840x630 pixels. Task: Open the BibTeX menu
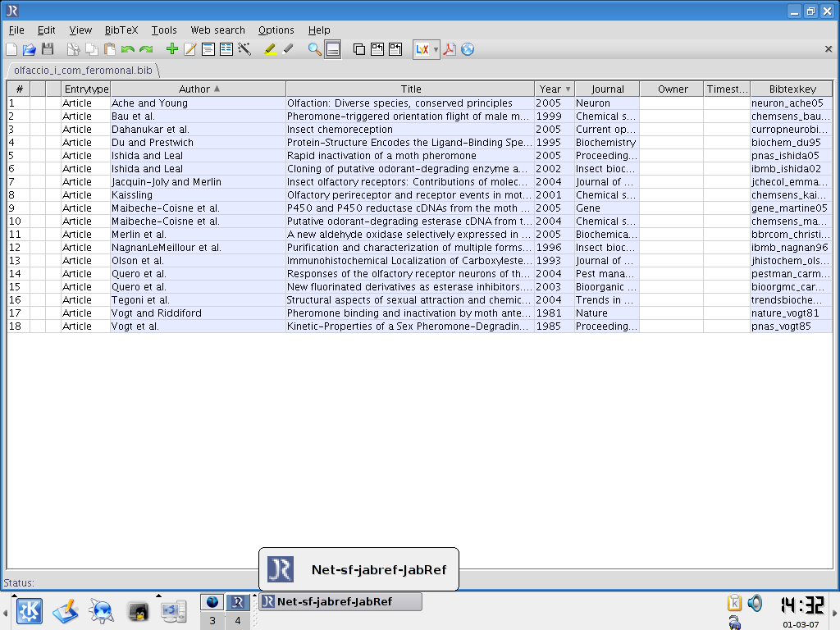point(121,30)
